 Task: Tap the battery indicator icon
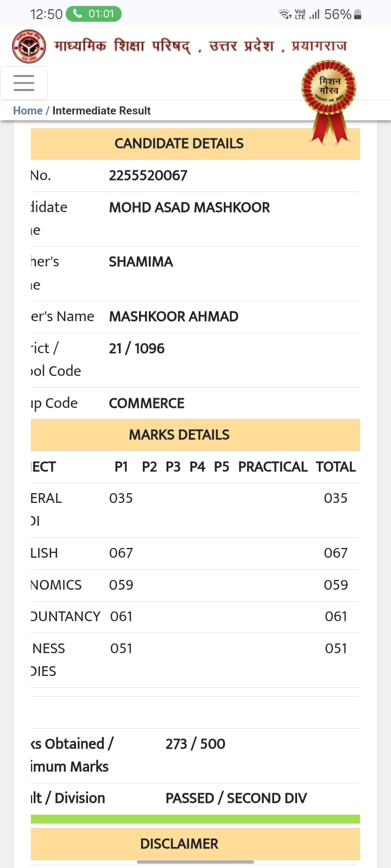pos(357,15)
